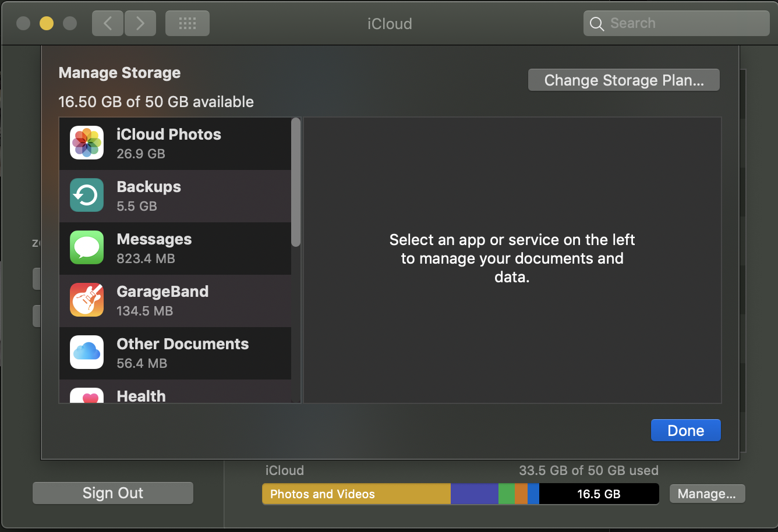
Task: Click inside the Search field
Action: click(x=677, y=23)
